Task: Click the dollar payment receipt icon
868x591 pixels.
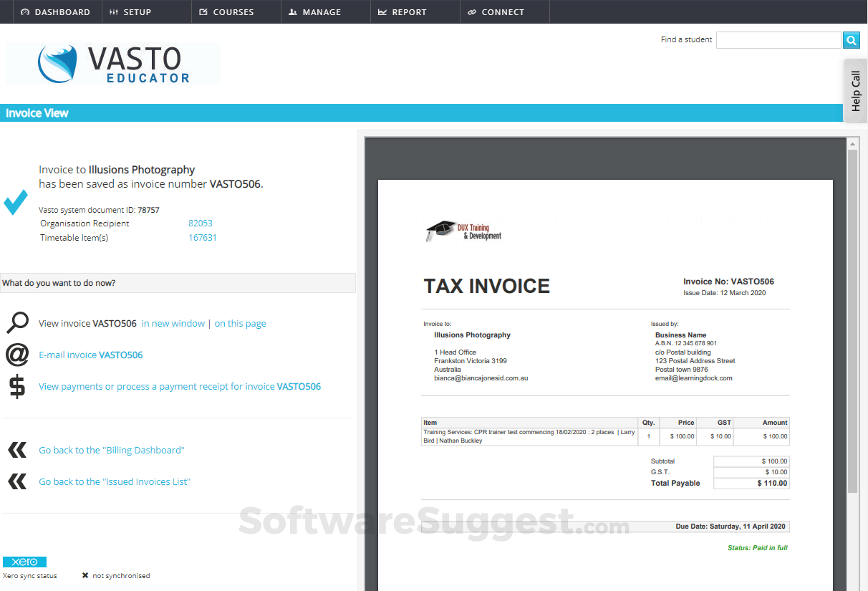Action: (x=16, y=386)
